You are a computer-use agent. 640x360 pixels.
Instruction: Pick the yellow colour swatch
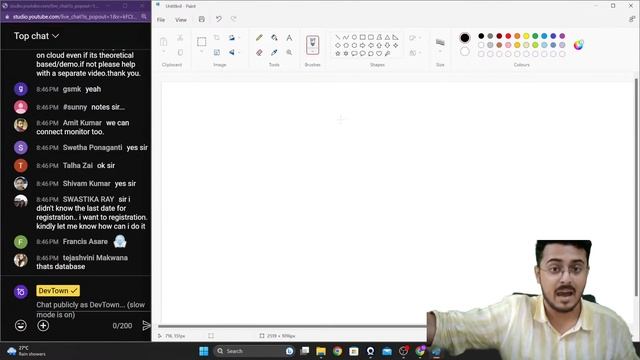click(x=526, y=36)
